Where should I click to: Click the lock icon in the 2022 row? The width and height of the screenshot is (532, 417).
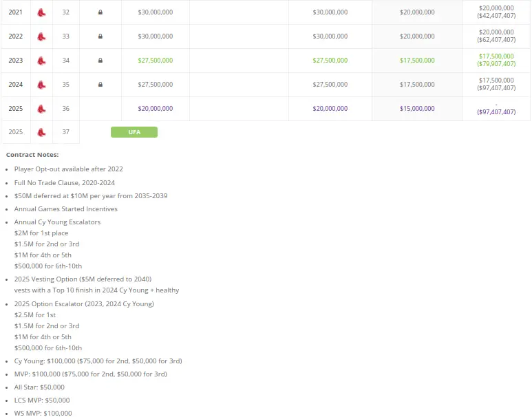(100, 36)
